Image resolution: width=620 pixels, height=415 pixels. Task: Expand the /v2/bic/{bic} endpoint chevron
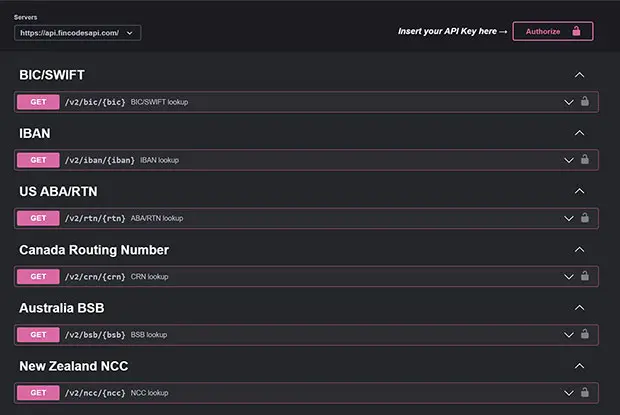pyautogui.click(x=569, y=102)
